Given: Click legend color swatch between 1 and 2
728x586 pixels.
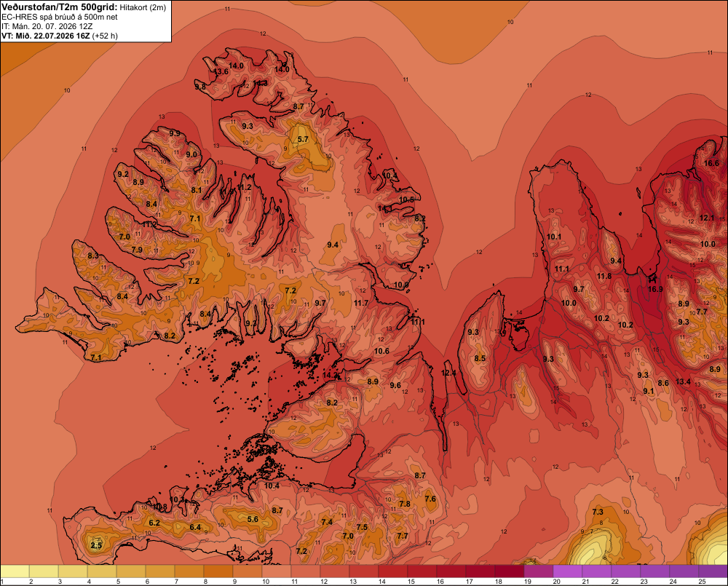Looking at the screenshot, I should click(15, 571).
